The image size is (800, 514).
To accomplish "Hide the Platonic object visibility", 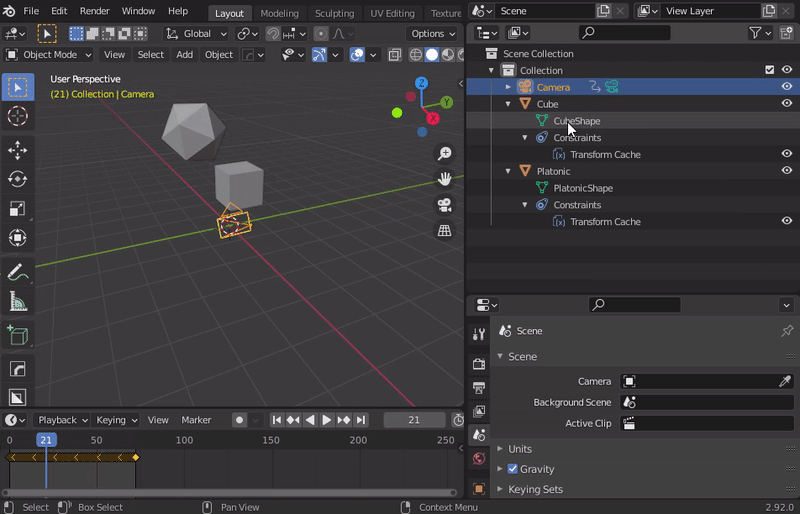I will point(786,171).
